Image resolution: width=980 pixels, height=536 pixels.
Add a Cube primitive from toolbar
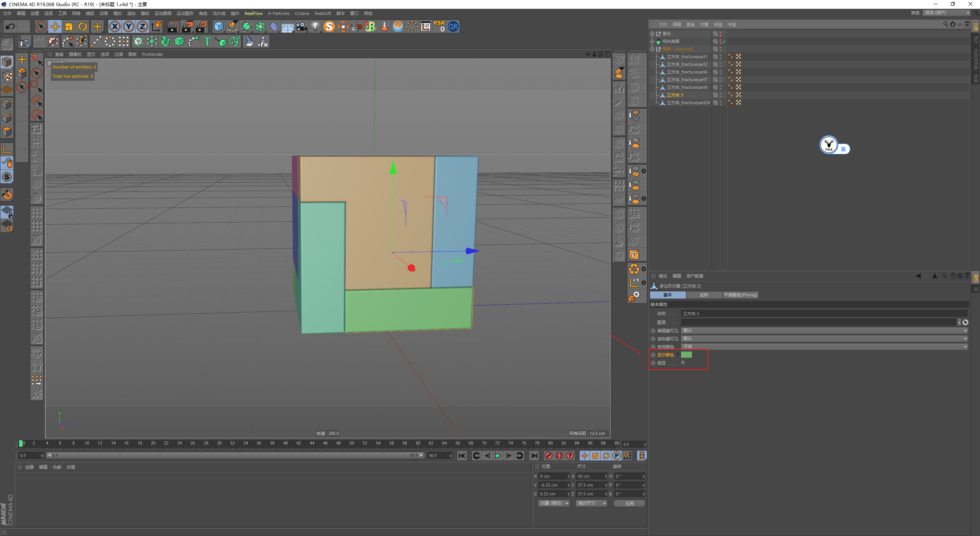pyautogui.click(x=219, y=26)
